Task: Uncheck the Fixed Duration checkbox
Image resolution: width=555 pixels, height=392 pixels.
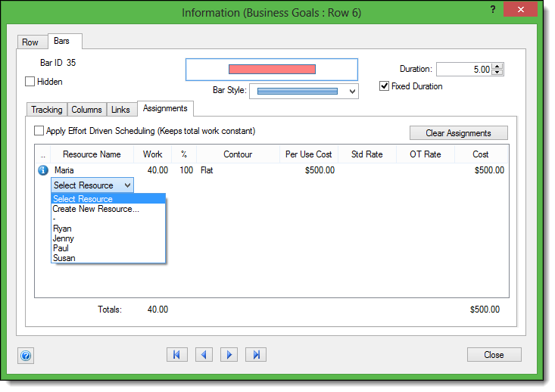Action: tap(385, 86)
